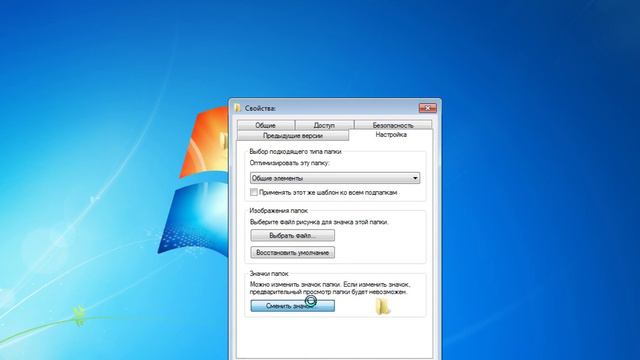Click the Сменить значок button
This screenshot has width=640, height=360.
coord(293,306)
